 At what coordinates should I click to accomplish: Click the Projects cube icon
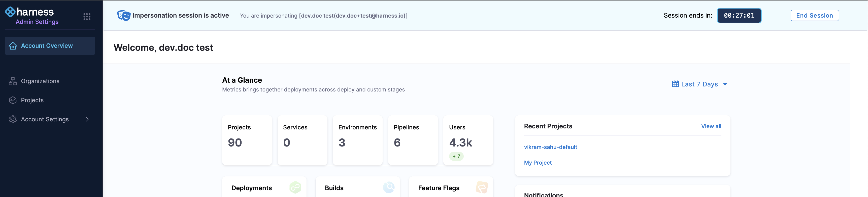pyautogui.click(x=13, y=101)
